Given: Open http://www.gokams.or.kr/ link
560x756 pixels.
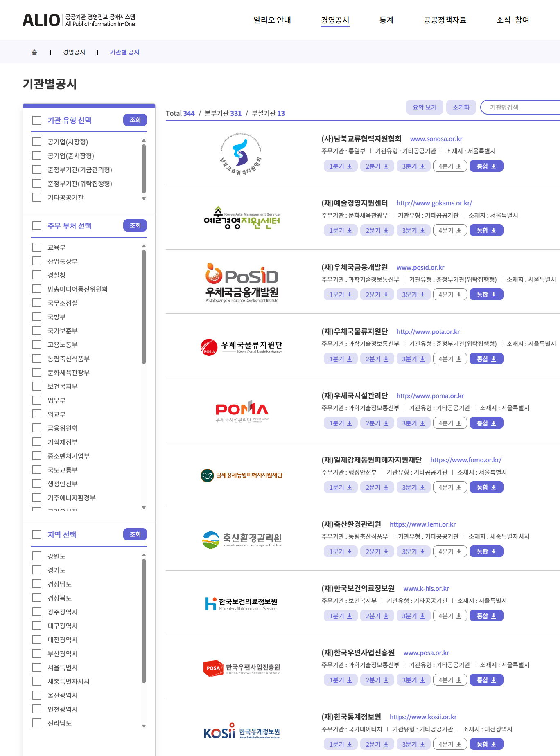Looking at the screenshot, I should [x=434, y=203].
